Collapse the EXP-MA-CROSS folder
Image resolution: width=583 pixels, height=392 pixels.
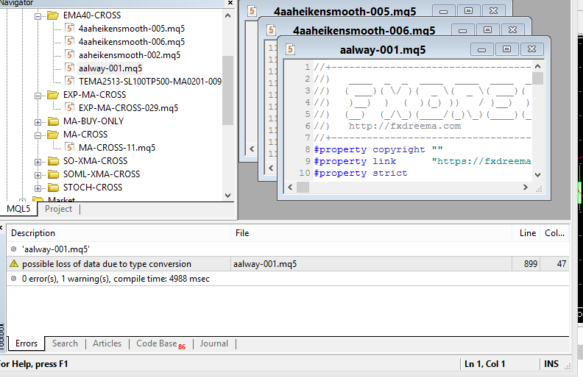click(38, 96)
